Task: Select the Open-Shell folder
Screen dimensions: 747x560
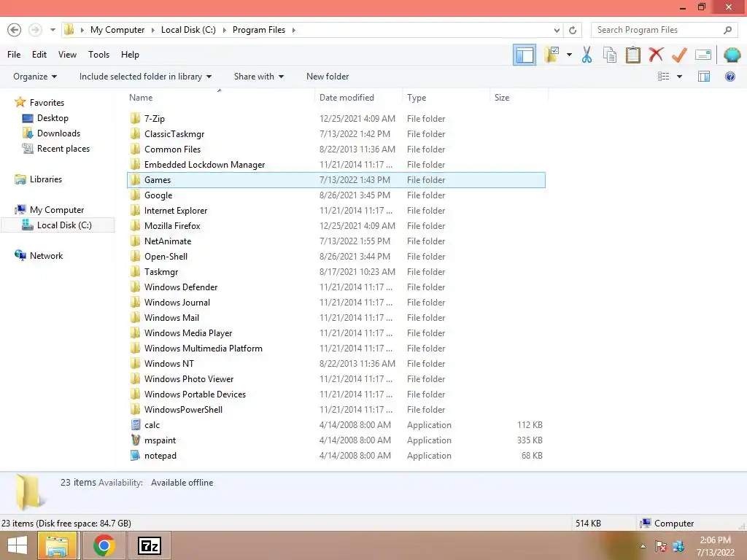Action: [x=336, y=256]
